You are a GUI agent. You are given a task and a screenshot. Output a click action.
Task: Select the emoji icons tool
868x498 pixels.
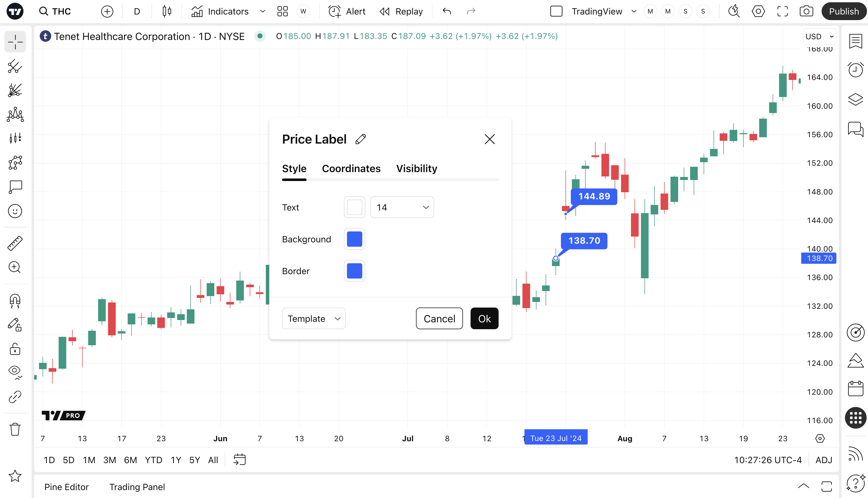[x=15, y=211]
